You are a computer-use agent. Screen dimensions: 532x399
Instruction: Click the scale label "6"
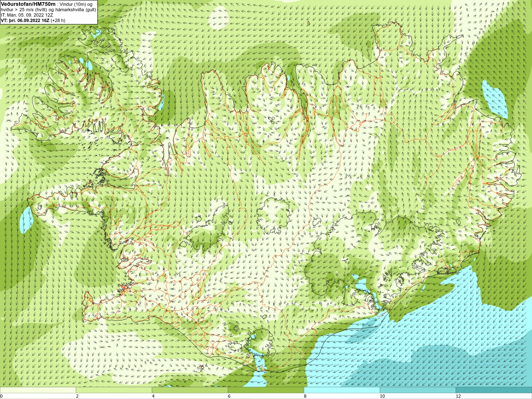229,396
